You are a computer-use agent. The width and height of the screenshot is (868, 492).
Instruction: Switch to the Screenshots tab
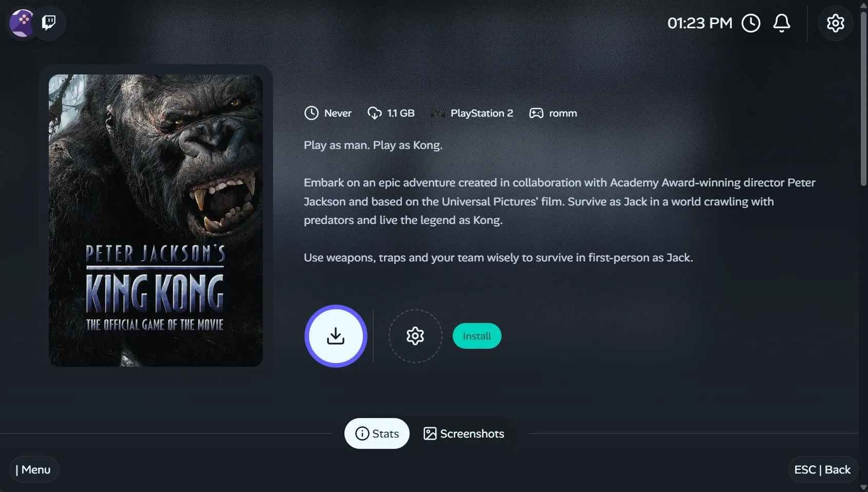point(464,433)
